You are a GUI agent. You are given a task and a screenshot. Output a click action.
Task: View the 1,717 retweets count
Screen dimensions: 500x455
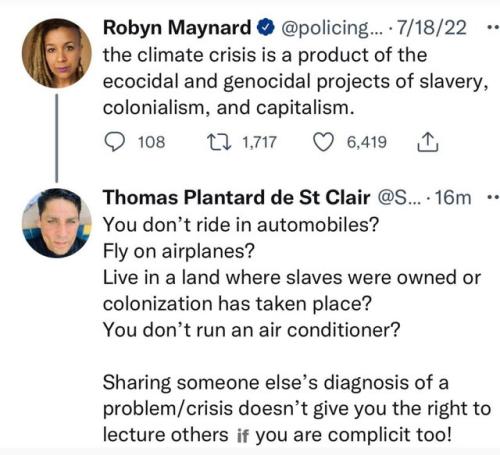pos(259,142)
